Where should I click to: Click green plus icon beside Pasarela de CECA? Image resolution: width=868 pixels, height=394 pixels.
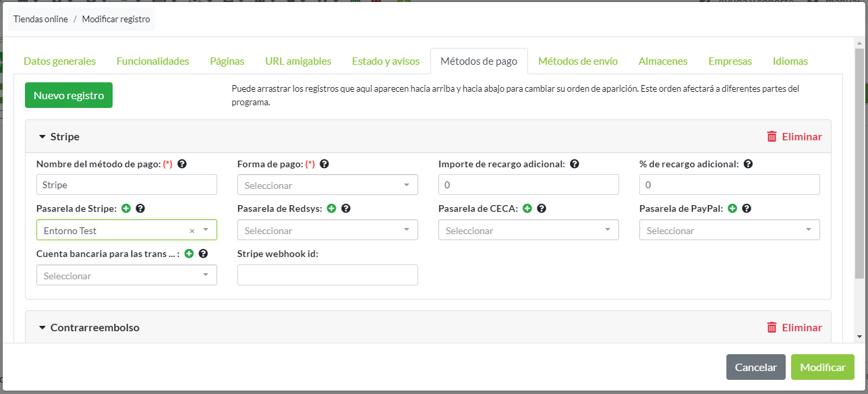pyautogui.click(x=527, y=208)
